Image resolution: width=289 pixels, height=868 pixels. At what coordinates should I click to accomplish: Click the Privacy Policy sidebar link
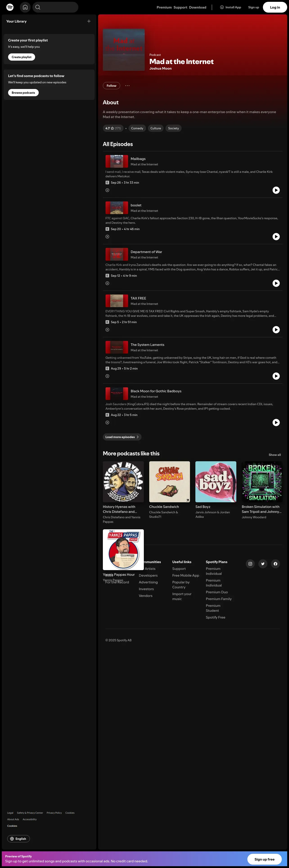pyautogui.click(x=54, y=813)
